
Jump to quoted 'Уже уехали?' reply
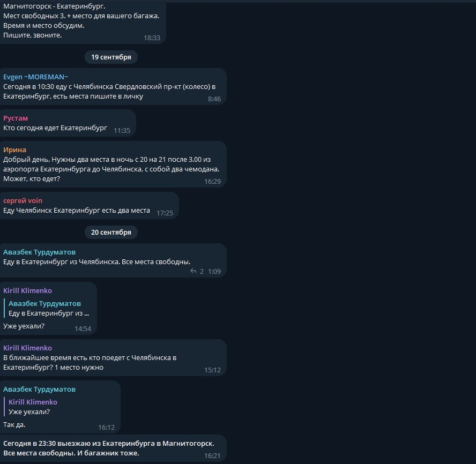point(31,407)
